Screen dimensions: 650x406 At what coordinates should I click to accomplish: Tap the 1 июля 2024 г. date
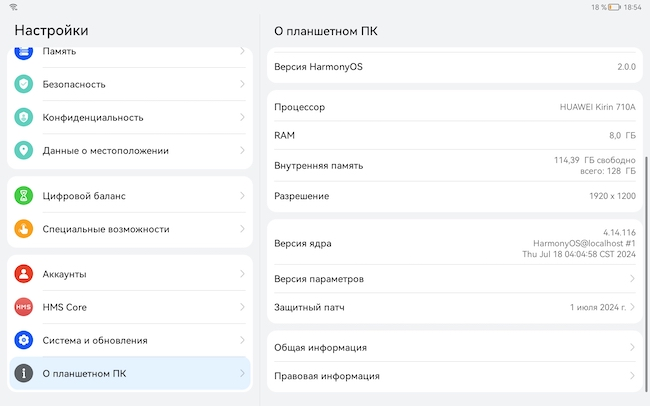pos(598,307)
